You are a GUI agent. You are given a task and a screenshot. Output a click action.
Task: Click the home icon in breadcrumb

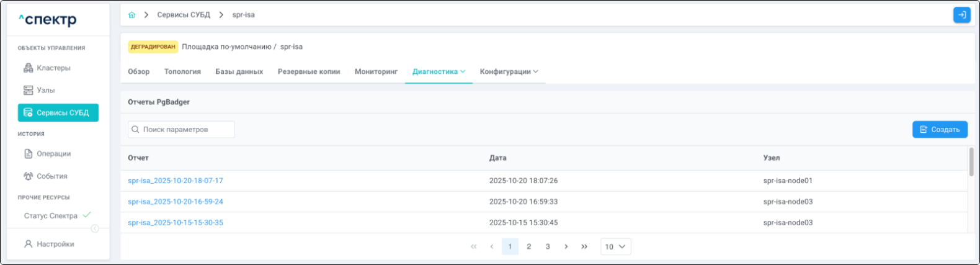[x=131, y=15]
